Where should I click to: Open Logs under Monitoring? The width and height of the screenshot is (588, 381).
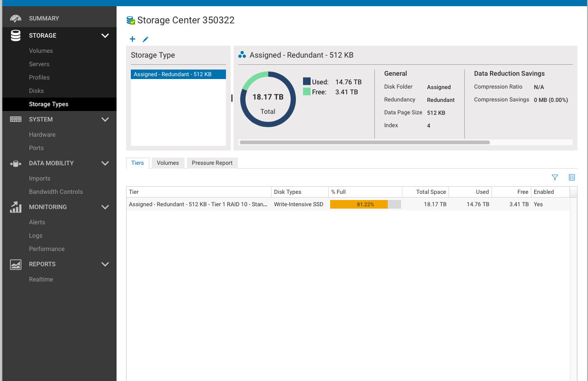(36, 236)
